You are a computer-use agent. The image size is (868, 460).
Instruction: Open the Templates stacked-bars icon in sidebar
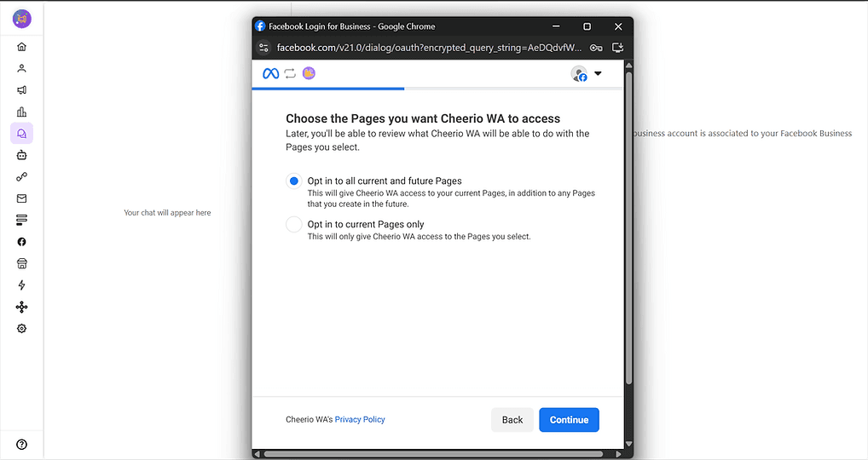coord(21,220)
